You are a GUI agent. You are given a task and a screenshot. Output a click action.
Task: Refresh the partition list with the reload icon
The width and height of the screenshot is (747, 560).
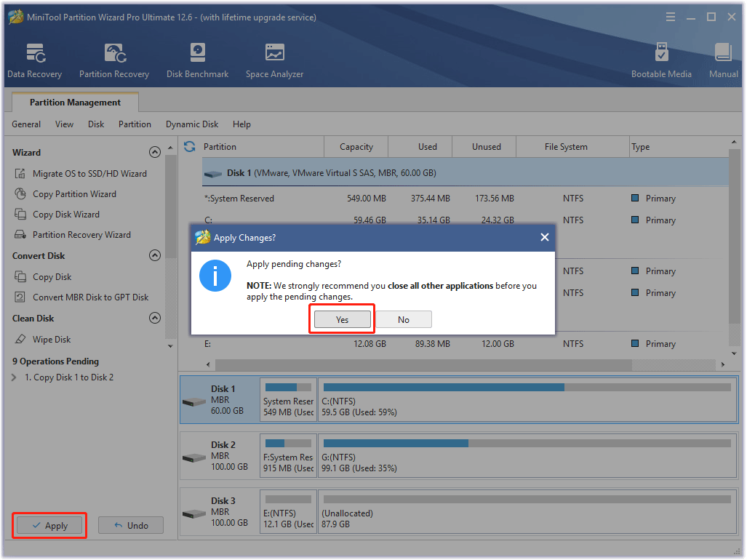[x=190, y=147]
